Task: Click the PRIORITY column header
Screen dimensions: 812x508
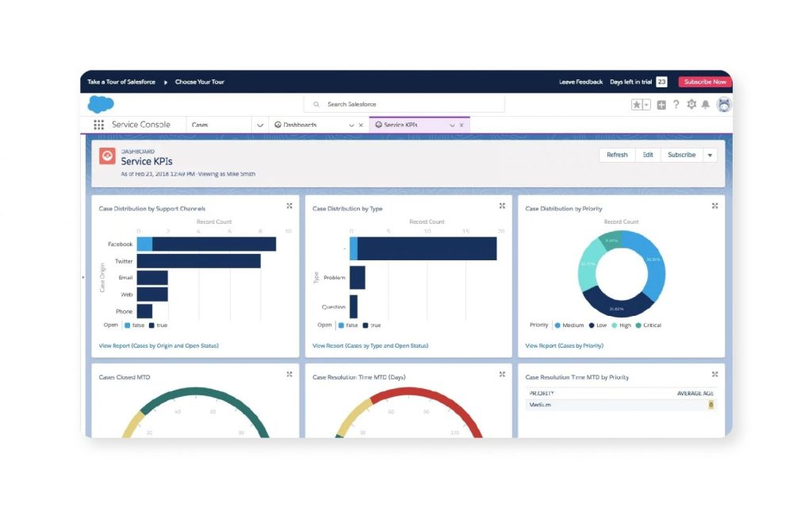Action: [542, 394]
